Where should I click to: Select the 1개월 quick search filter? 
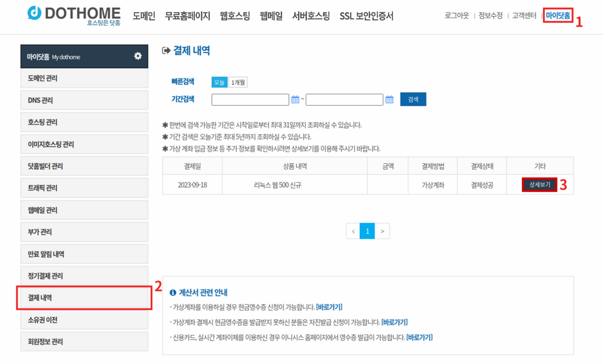[x=238, y=82]
